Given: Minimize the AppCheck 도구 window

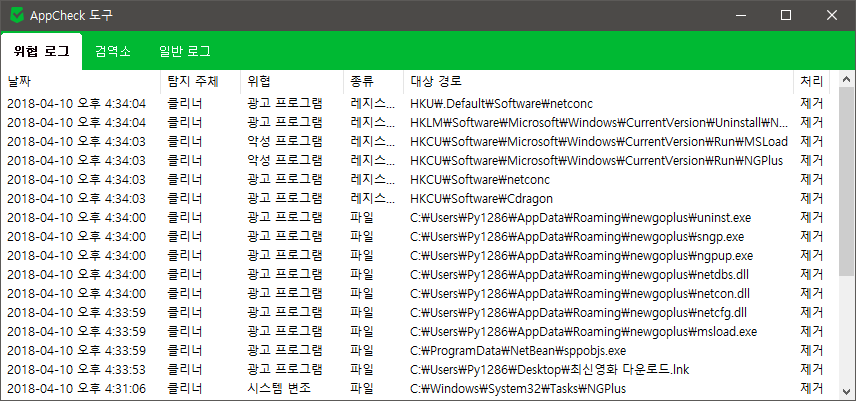Looking at the screenshot, I should click(741, 15).
